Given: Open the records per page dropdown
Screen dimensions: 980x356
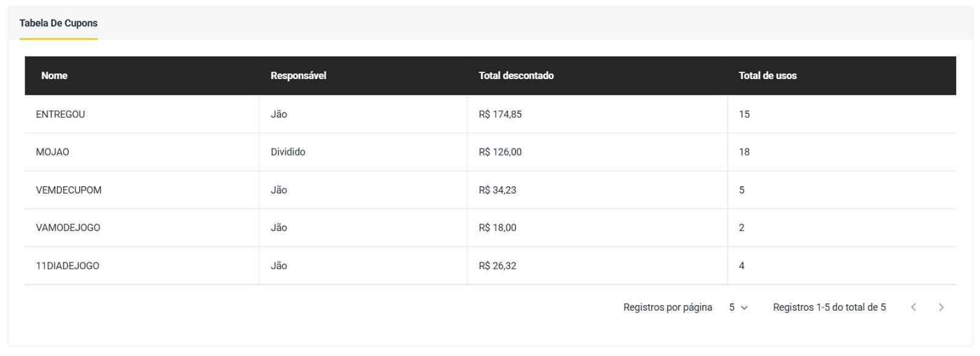Looking at the screenshot, I should click(x=738, y=308).
